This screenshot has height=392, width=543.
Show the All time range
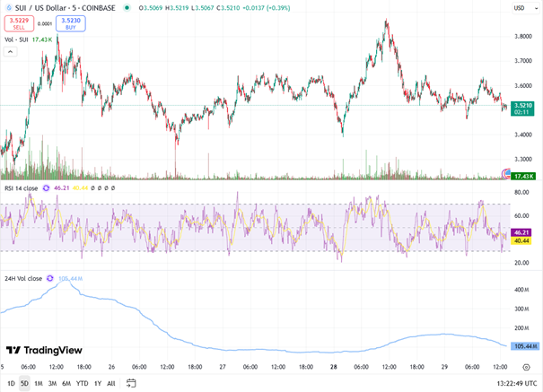tap(110, 383)
